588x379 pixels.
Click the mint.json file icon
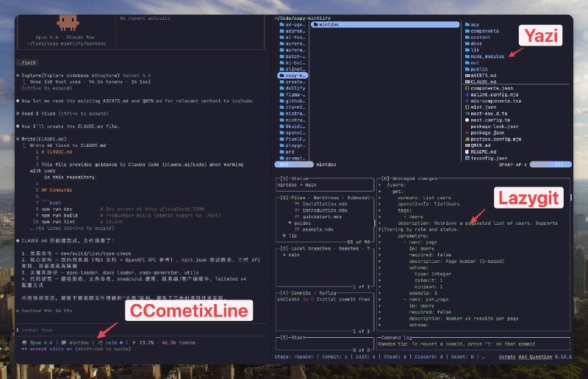[x=467, y=107]
